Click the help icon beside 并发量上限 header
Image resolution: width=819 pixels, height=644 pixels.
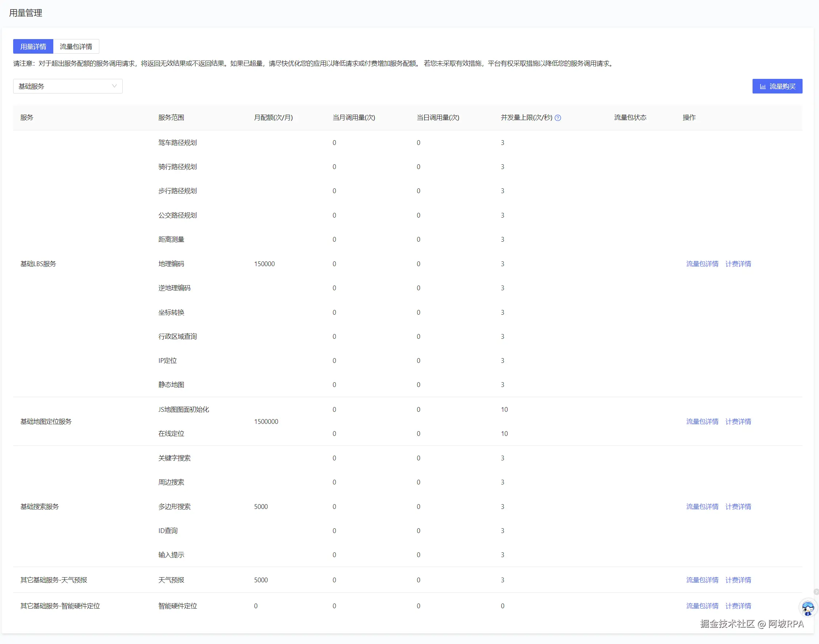(x=558, y=118)
